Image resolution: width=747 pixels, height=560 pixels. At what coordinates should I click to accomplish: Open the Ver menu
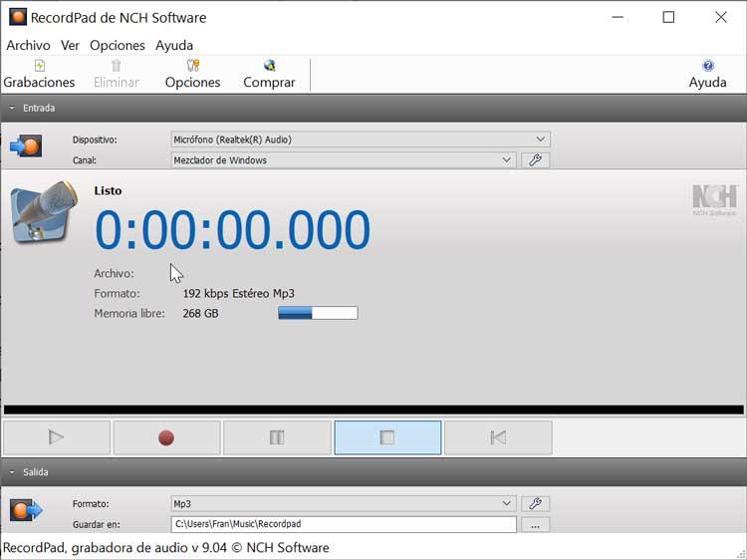click(70, 45)
